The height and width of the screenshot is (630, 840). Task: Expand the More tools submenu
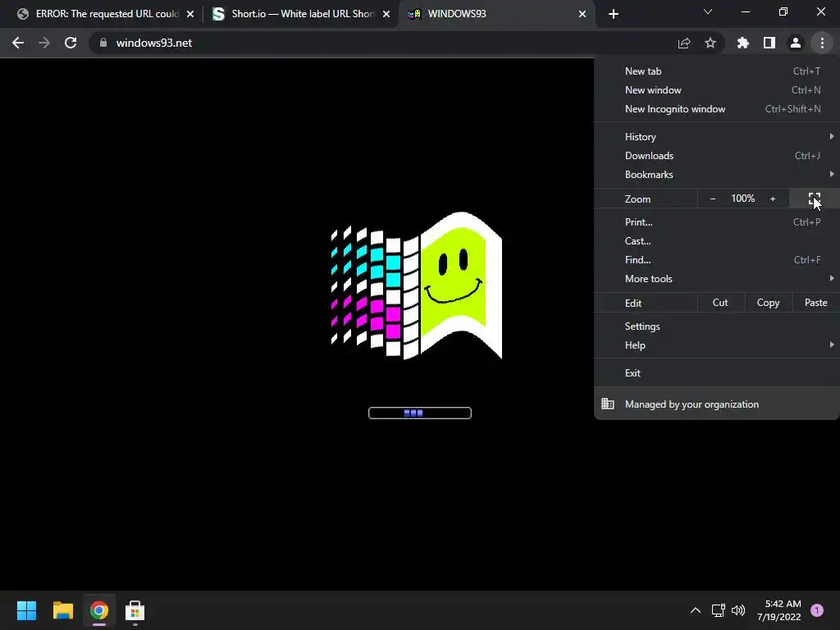pos(717,279)
